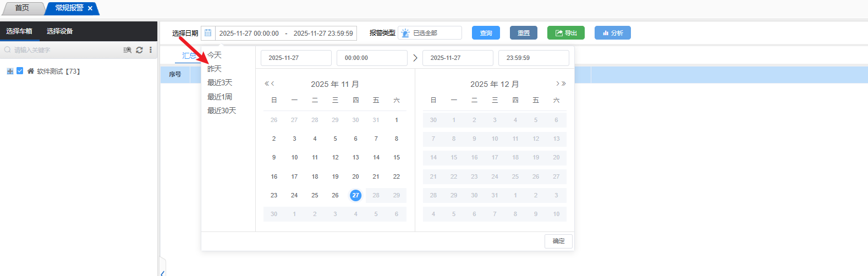Go to previous month in calendar
This screenshot has height=276, width=868.
coord(273,84)
